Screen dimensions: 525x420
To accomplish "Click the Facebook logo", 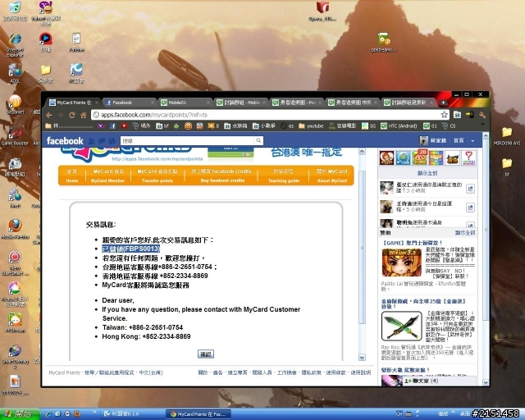I will click(x=65, y=140).
